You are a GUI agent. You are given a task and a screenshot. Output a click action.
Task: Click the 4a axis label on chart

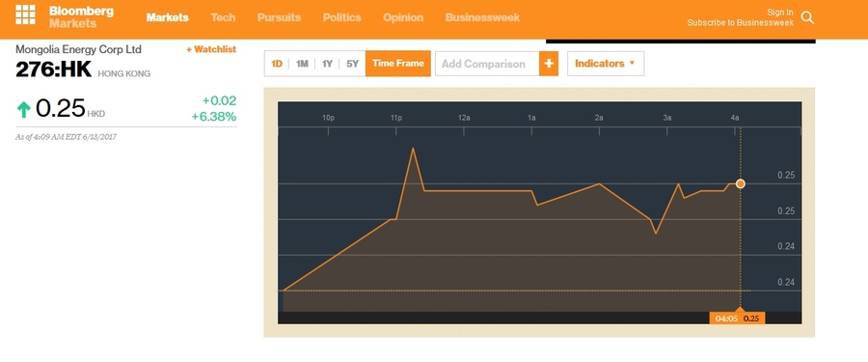click(735, 118)
